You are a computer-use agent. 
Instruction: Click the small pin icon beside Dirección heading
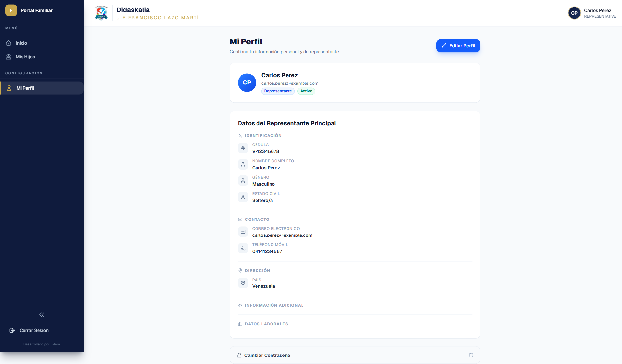240,271
